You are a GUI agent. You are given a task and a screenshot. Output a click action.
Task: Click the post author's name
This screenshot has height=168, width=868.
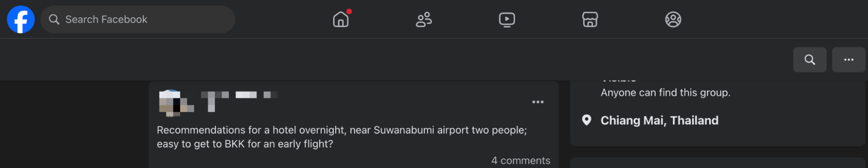[239, 95]
